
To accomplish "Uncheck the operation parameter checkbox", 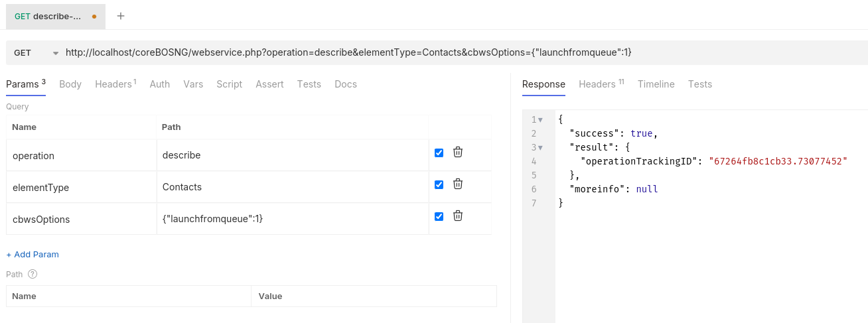I will point(439,153).
